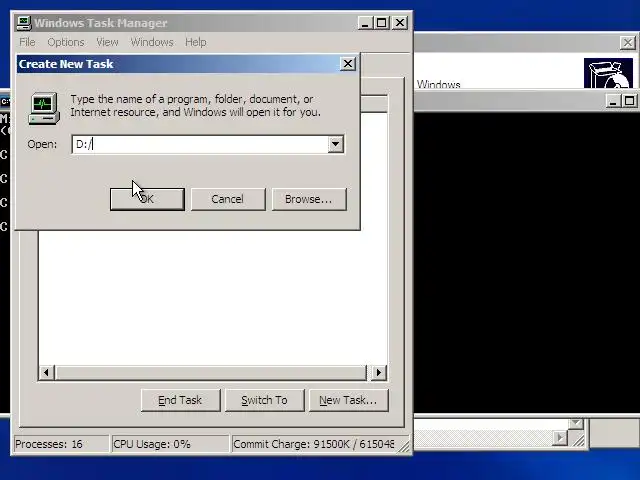This screenshot has width=640, height=480.
Task: Click the command prompt icon at left edge
Action: coord(5,101)
